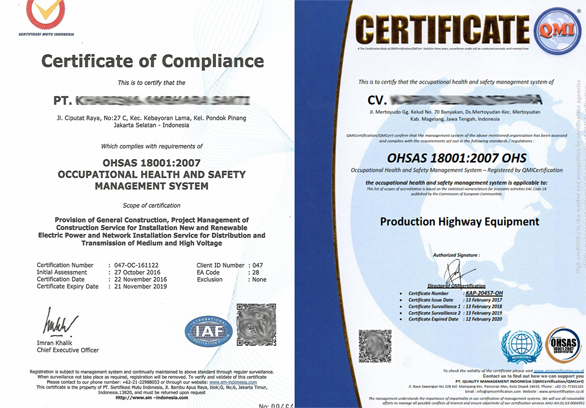The image size is (586, 408).
Task: Click the name "Imran Khalik"
Action: 55,343
